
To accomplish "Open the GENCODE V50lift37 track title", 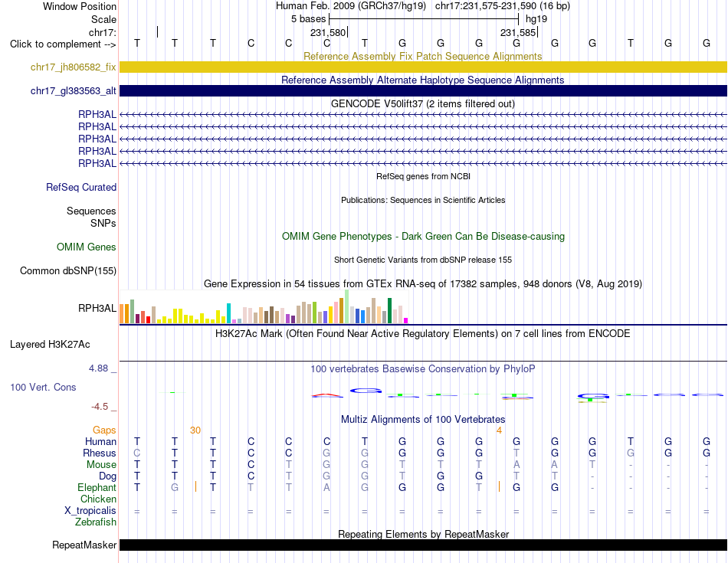I will pyautogui.click(x=422, y=103).
